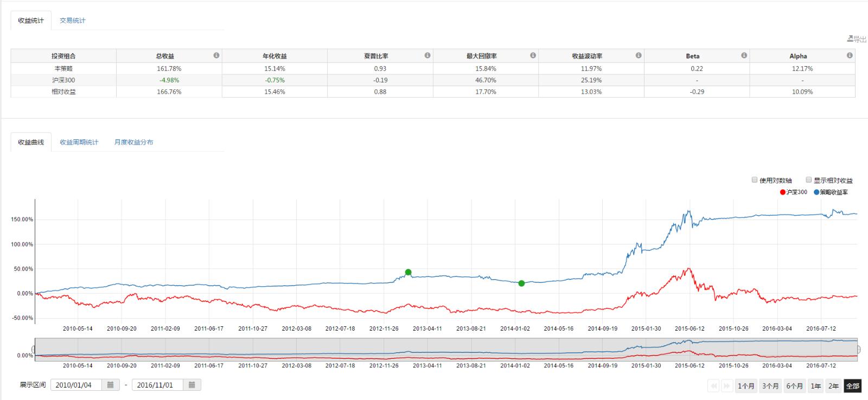This screenshot has height=400, width=868.
Task: Click the 2016/11/01 end date field
Action: coord(156,385)
